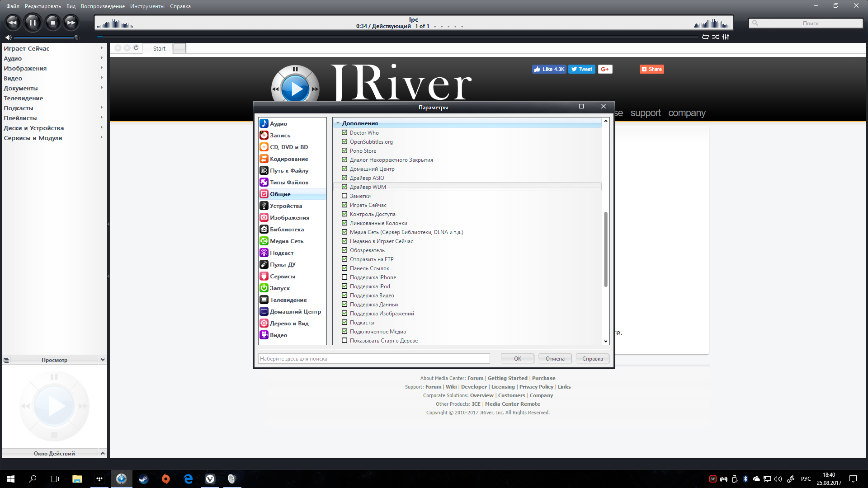Enable Показывать Старт в Дереве checkbox
The width and height of the screenshot is (868, 488).
[344, 340]
